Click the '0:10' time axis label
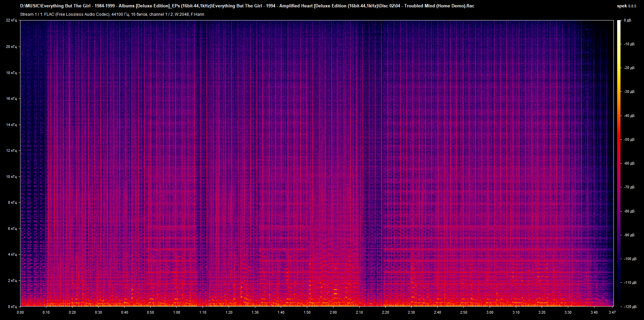 (46, 312)
